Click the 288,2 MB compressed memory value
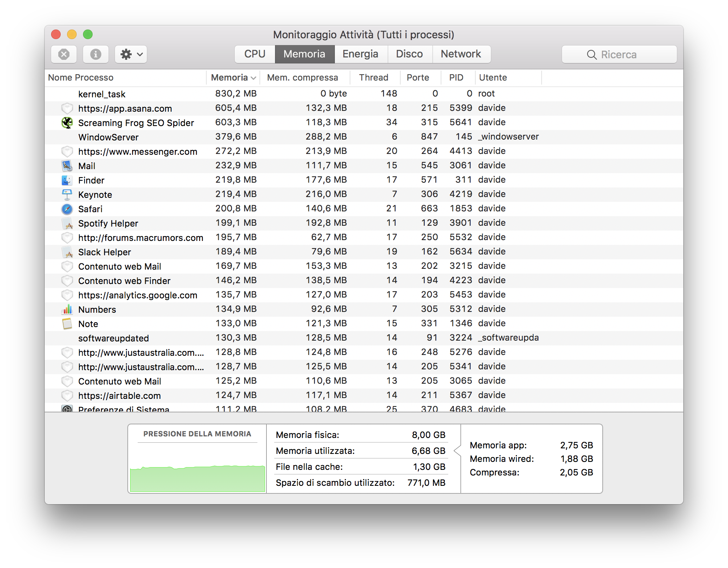Image resolution: width=728 pixels, height=568 pixels. tap(326, 136)
